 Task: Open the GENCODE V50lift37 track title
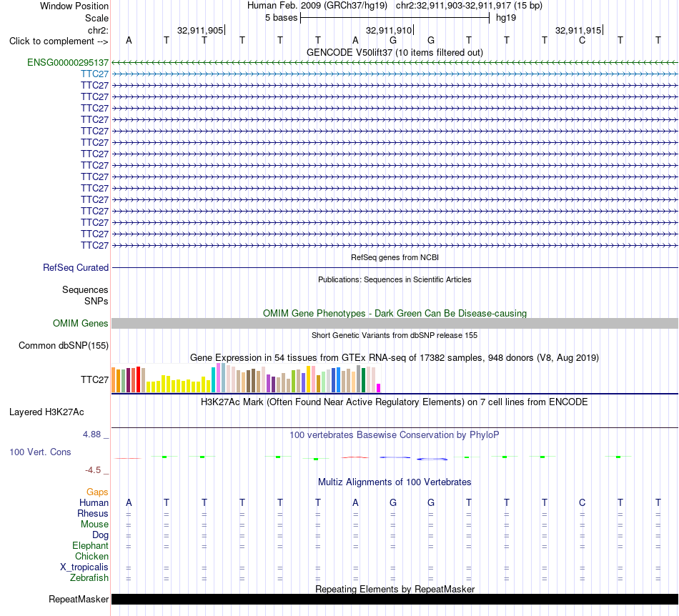coord(395,52)
